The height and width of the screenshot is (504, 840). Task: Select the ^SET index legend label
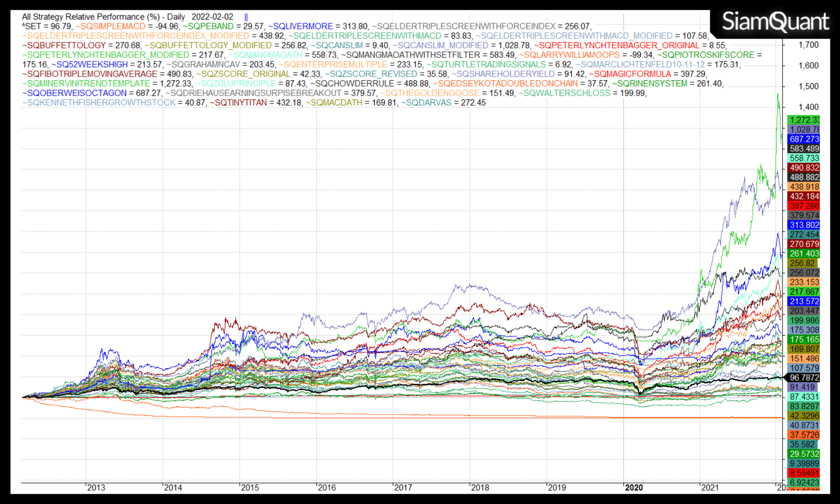tap(32, 26)
